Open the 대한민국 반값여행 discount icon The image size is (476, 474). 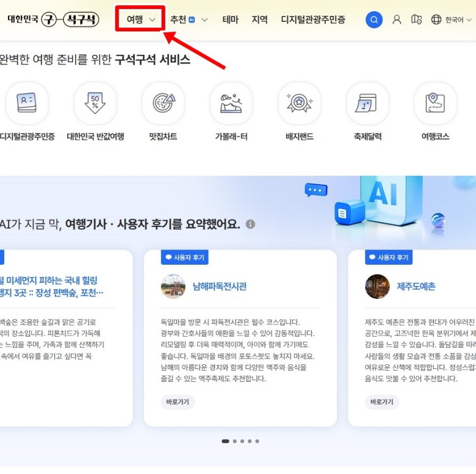pyautogui.click(x=95, y=103)
